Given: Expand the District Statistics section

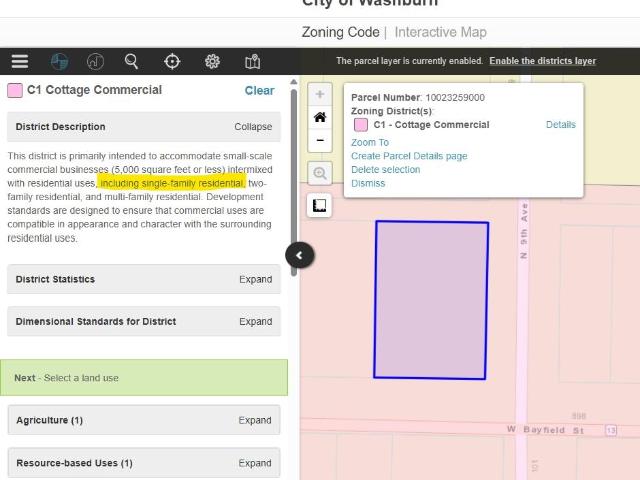Looking at the screenshot, I should 256,279.
